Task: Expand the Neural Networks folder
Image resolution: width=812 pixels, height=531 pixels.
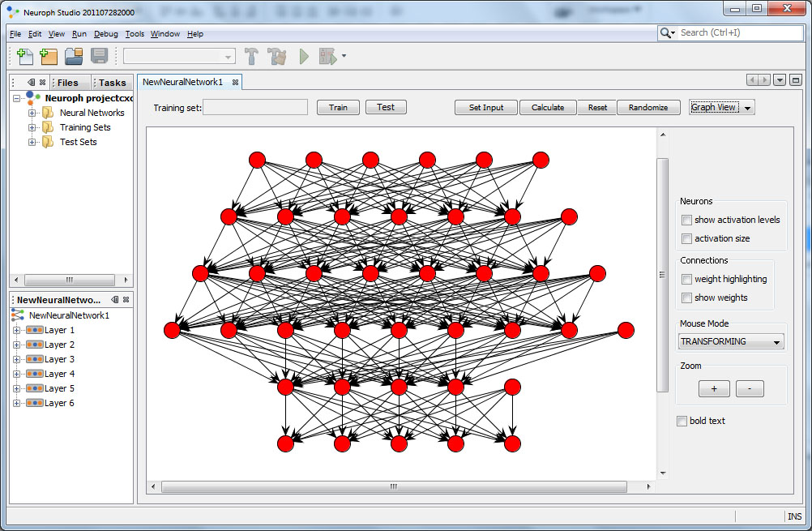Action: (32, 113)
